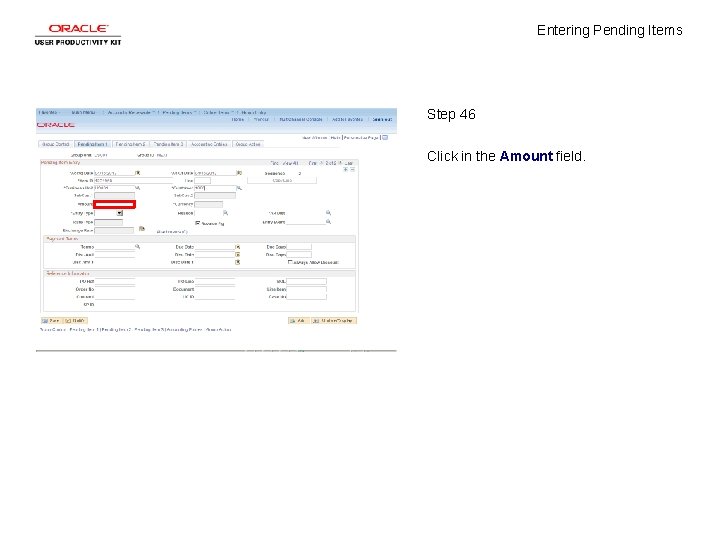Screen dimensions: 720x540
Task: Click the Help link below header
Action: pos(335,137)
